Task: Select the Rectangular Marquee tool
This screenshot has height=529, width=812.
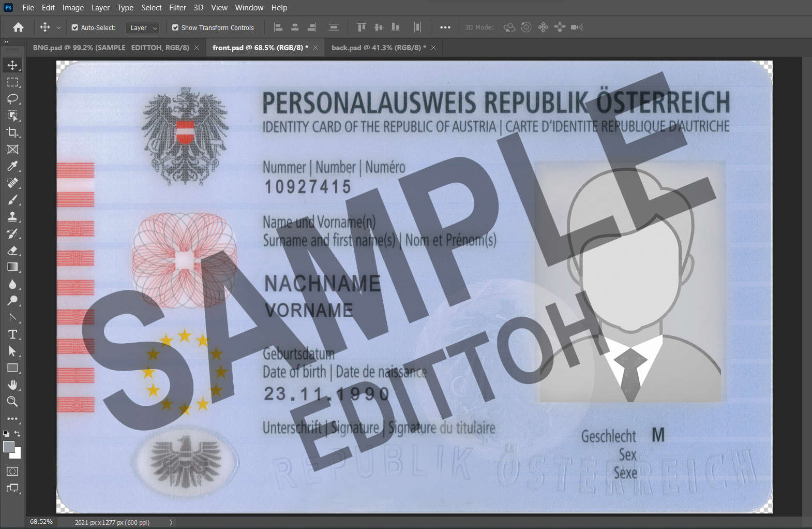Action: [x=12, y=82]
